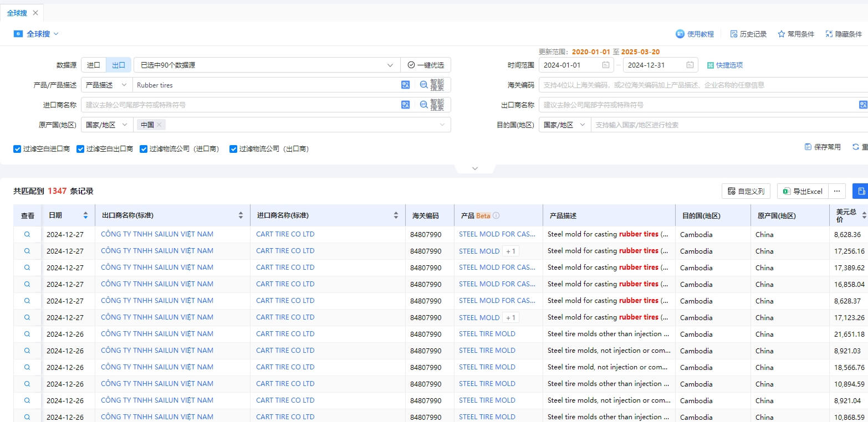
Task: Open 已选中90个数据源 dropdown
Action: (x=267, y=65)
